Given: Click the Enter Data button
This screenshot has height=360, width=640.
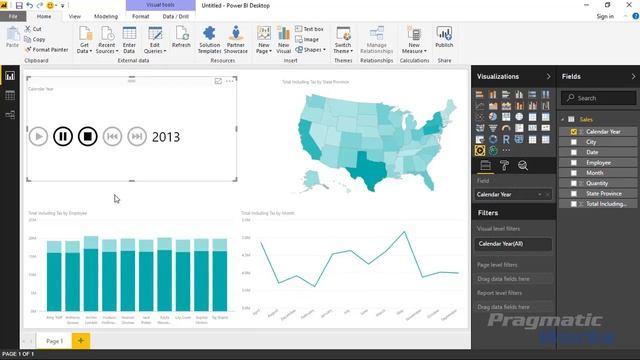Looking at the screenshot, I should (129, 40).
